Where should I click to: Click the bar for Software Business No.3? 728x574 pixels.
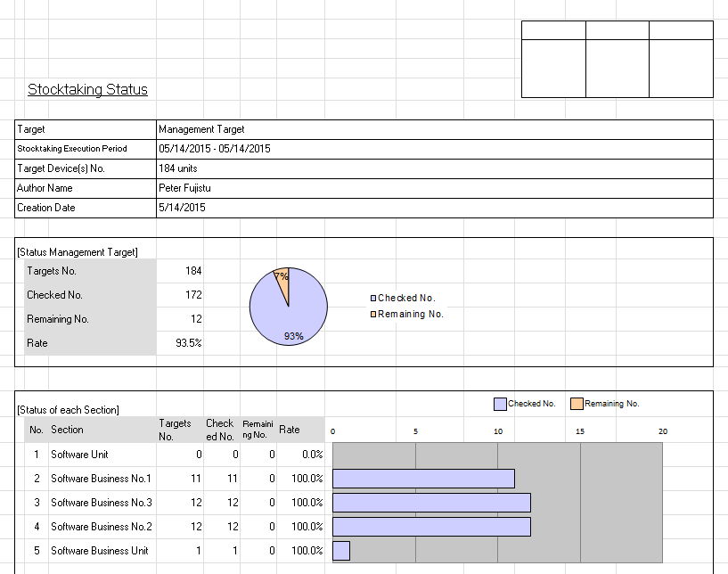(432, 503)
